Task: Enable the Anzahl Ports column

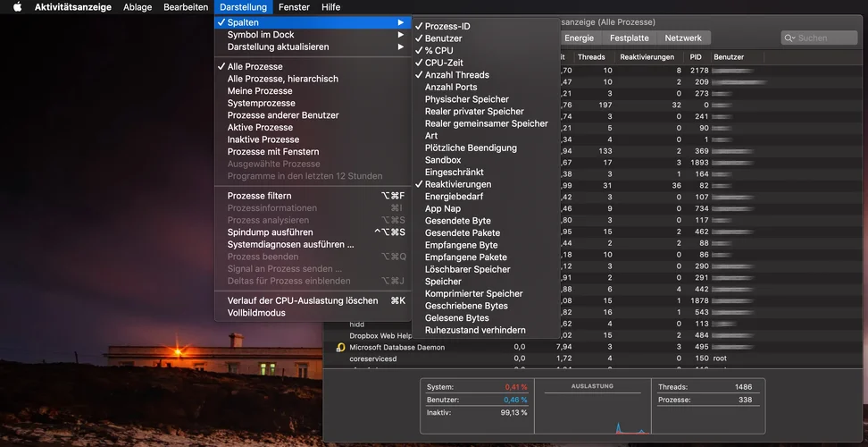Action: (x=450, y=88)
